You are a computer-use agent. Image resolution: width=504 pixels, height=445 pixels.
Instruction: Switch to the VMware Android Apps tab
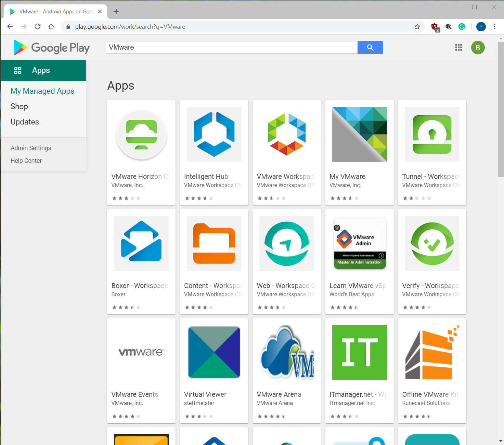coord(55,12)
